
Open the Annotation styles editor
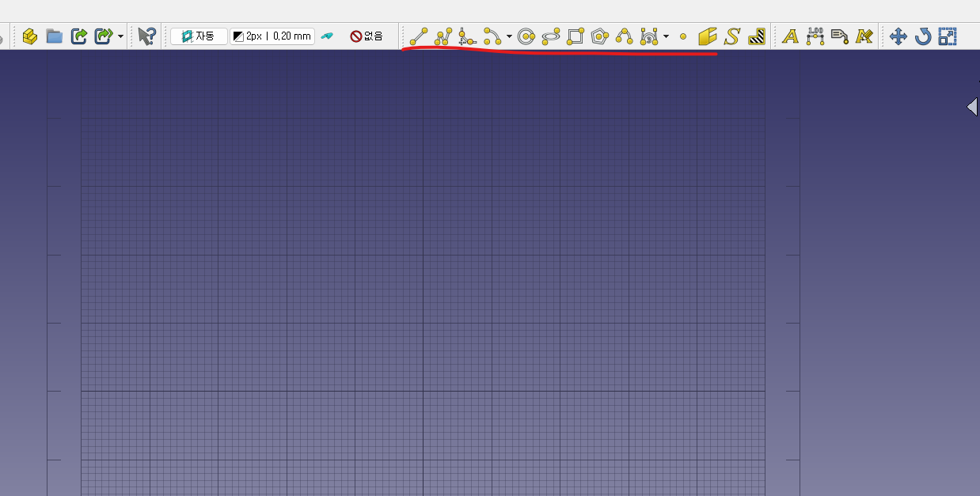pos(864,36)
